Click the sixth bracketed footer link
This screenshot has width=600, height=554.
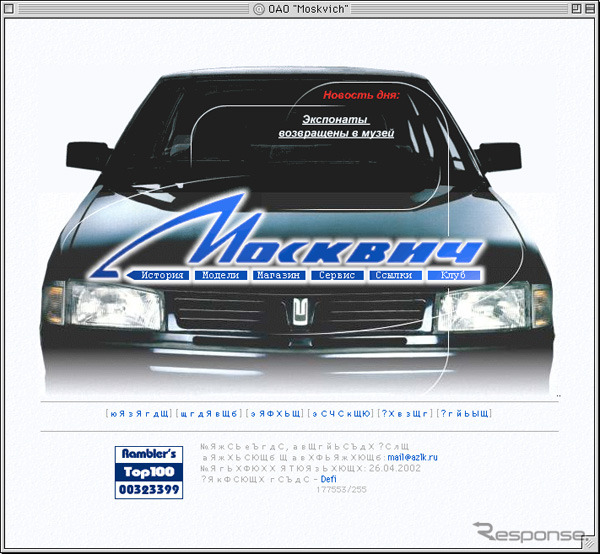(x=464, y=414)
